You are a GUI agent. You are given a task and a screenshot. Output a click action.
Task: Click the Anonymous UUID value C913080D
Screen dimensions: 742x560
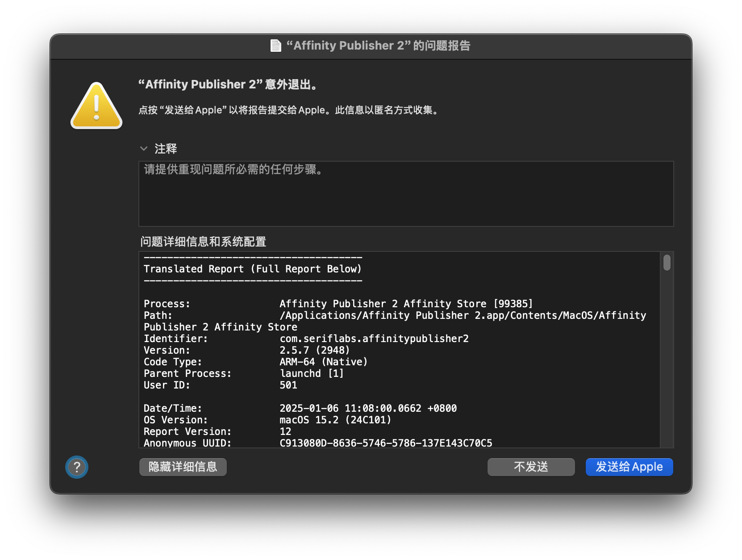[x=386, y=443]
